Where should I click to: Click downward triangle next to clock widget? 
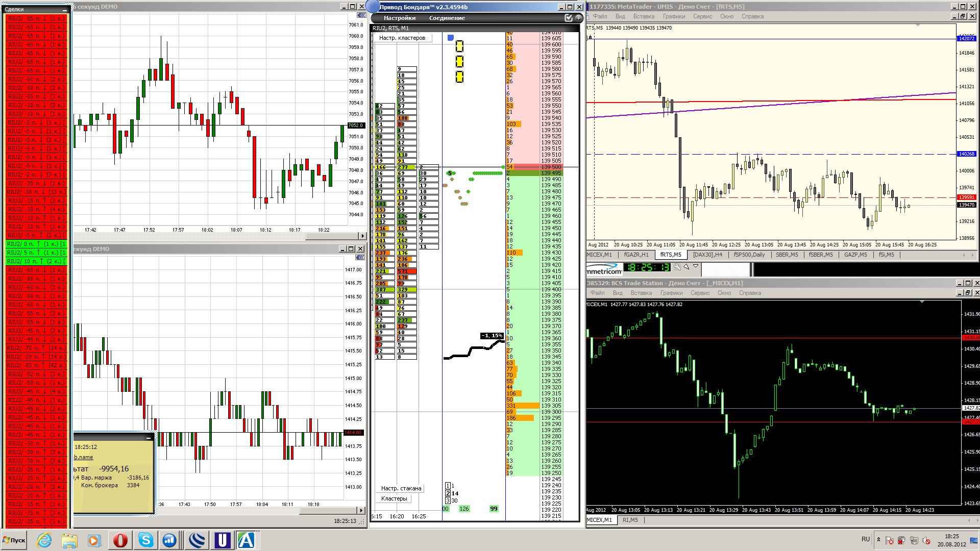pos(695,266)
